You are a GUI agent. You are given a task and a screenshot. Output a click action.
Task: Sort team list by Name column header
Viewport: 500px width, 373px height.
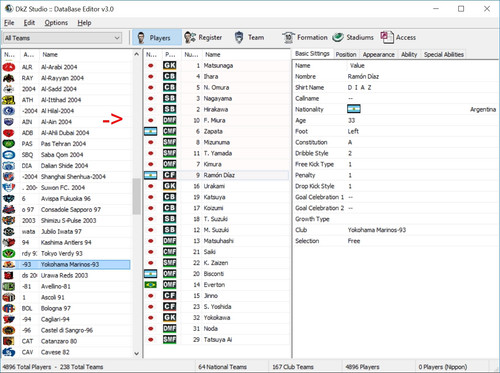point(86,54)
